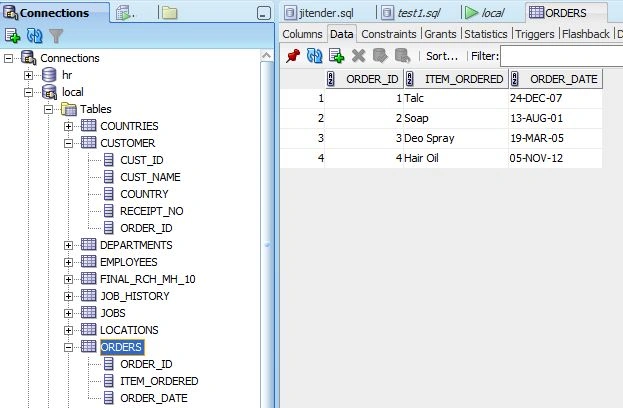Image resolution: width=623 pixels, height=408 pixels.
Task: Click the New Connection green plus icon
Action: click(12, 36)
